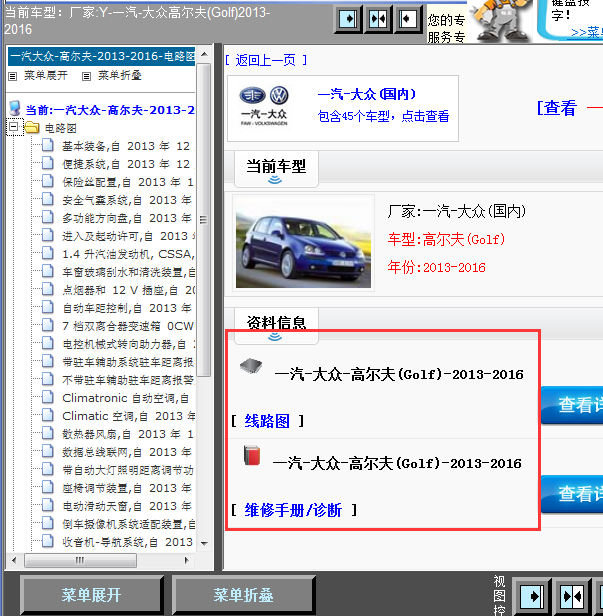Viewport: 603px width, 616px height.
Task: Click the top toolbar right-arrow panel button
Action: [348, 18]
